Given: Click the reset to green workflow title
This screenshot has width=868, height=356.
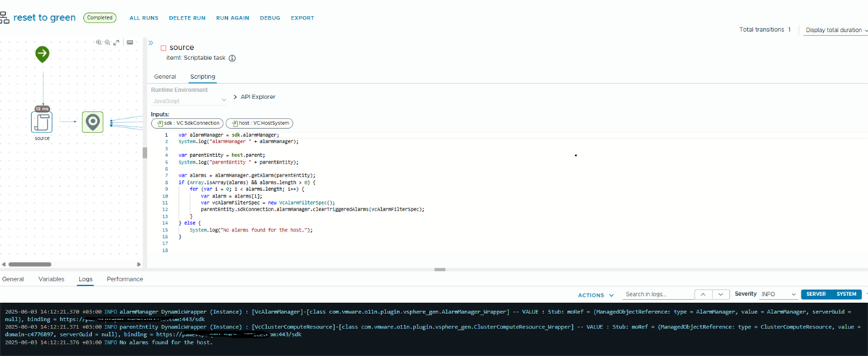Looking at the screenshot, I should (x=44, y=17).
